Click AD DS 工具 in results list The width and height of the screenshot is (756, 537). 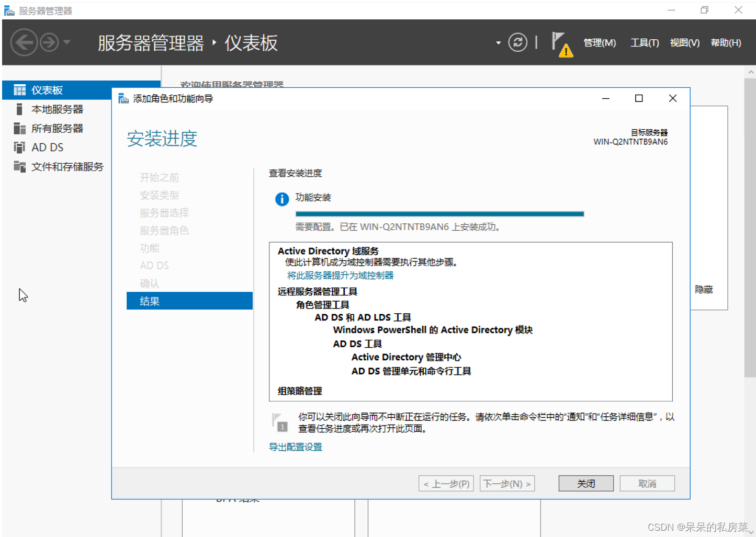(x=357, y=344)
